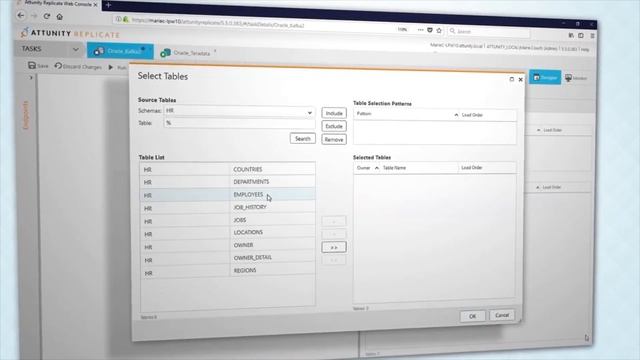
Task: Click the Attunity Replicate logo
Action: point(70,33)
